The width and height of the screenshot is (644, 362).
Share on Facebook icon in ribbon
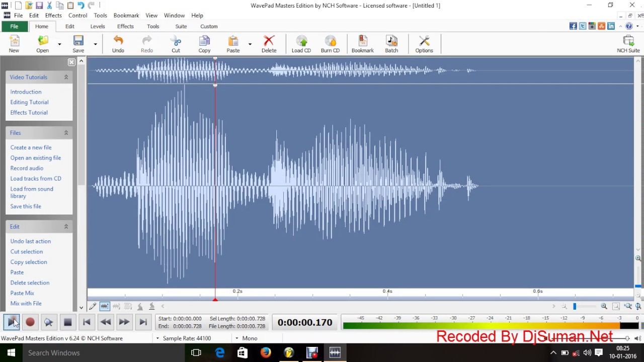coord(573,26)
